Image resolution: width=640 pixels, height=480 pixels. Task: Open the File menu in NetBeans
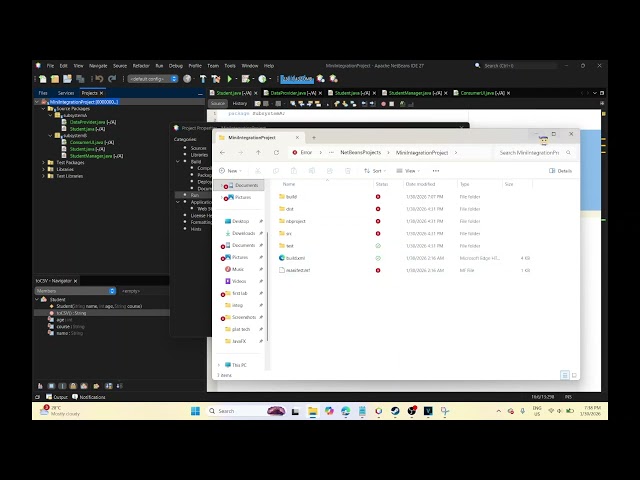(50, 66)
